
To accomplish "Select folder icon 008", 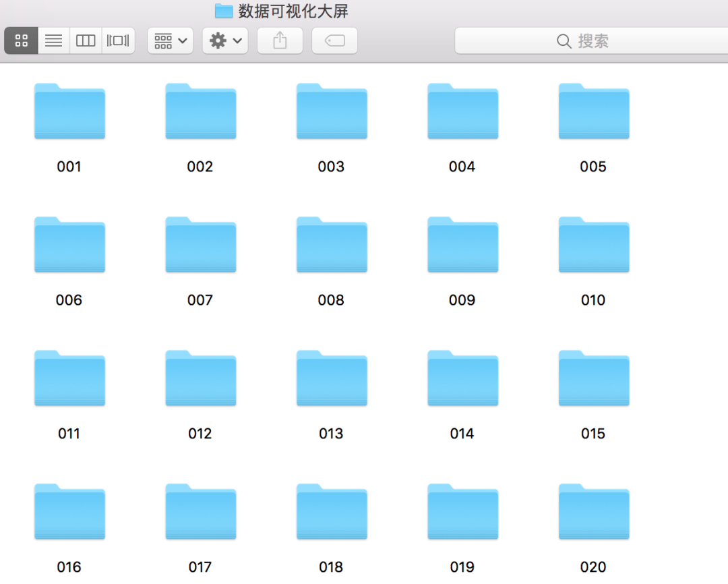I will 332,244.
